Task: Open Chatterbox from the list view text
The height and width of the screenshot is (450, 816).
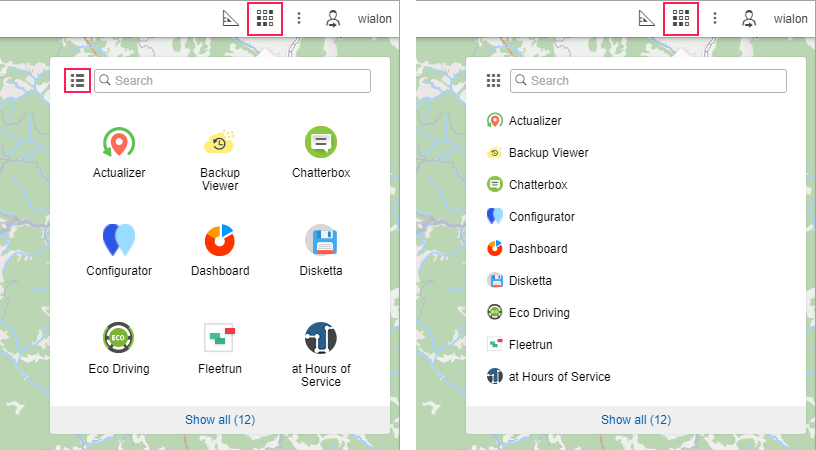Action: tap(539, 185)
